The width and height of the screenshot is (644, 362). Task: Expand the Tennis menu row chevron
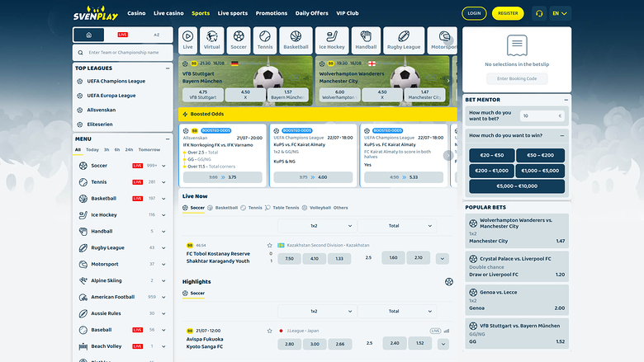point(163,182)
